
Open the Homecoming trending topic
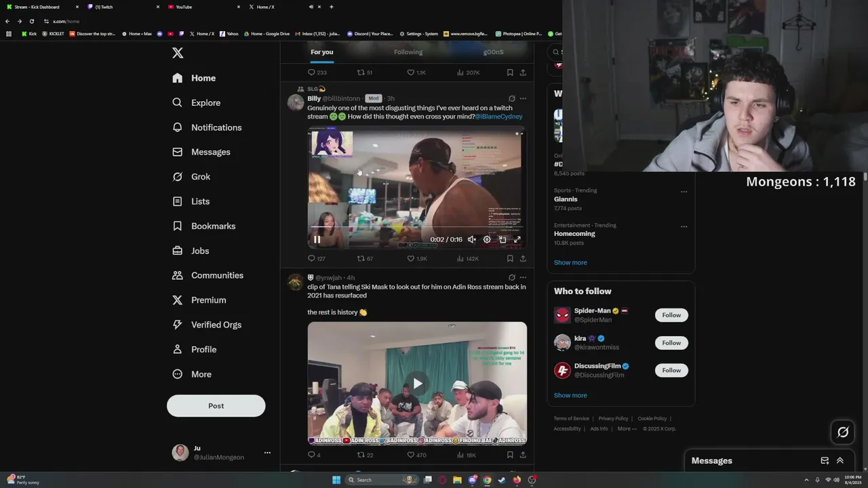574,234
